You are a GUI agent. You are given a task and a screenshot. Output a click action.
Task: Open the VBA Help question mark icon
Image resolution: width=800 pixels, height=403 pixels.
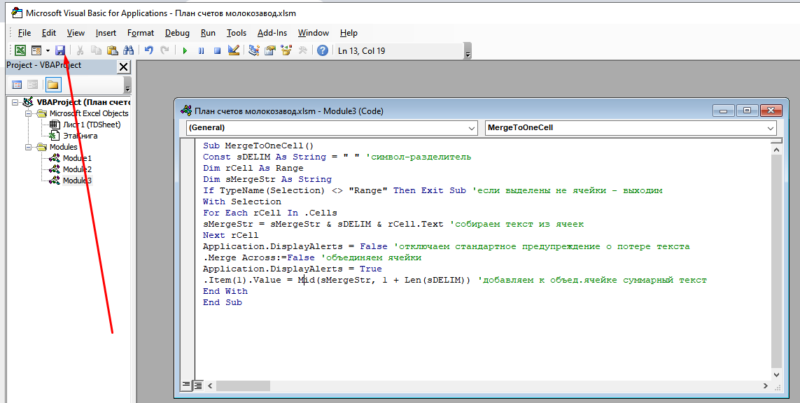click(322, 51)
